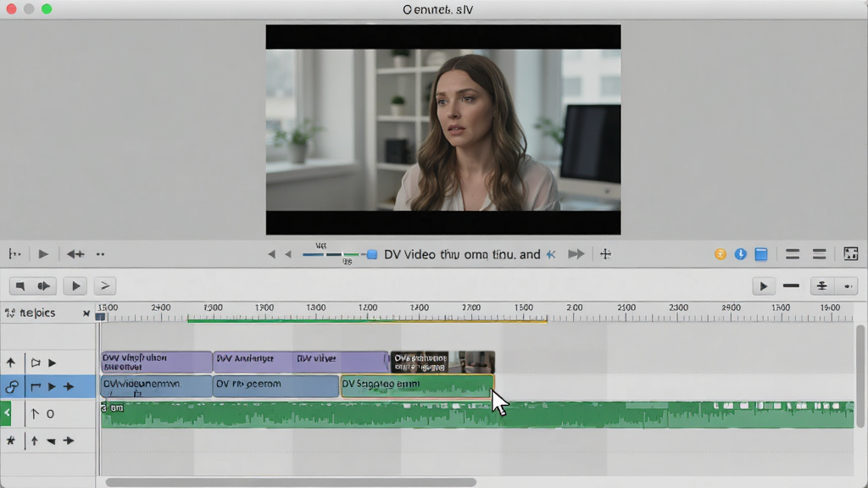
Task: Click the bracket flag icon on the blue track
Action: tap(36, 386)
